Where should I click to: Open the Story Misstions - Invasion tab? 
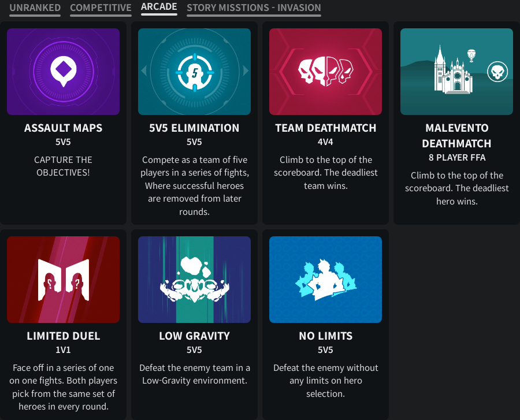[x=254, y=8]
